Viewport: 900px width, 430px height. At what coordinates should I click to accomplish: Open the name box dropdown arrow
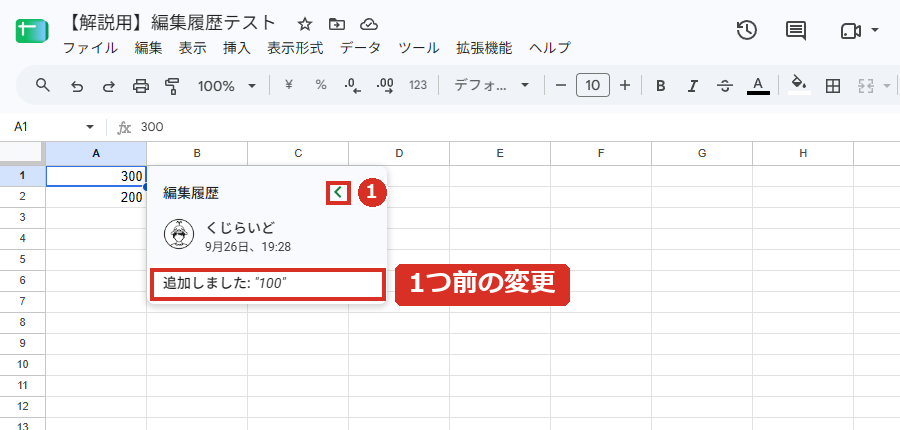(x=90, y=127)
